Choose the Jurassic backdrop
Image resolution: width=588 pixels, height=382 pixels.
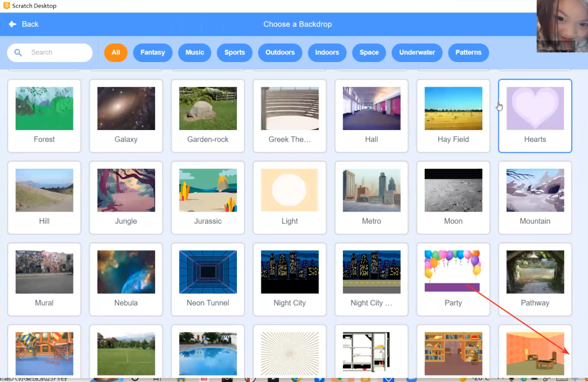coord(208,198)
